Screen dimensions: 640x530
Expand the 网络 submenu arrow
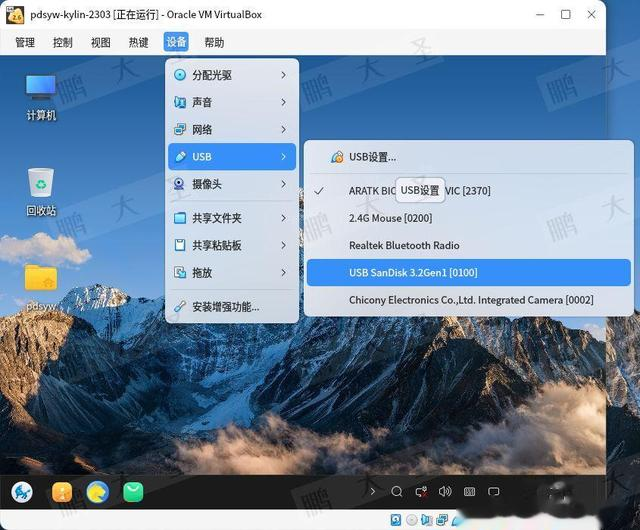point(284,129)
